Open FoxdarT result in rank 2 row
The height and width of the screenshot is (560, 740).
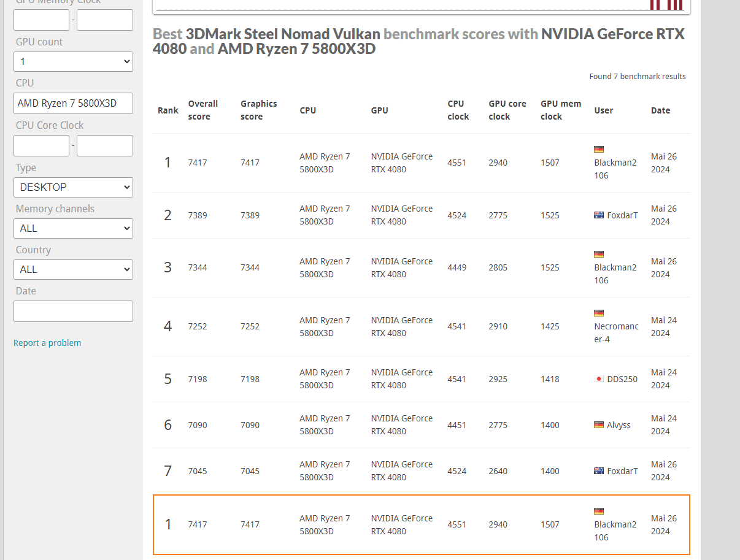[x=622, y=215]
